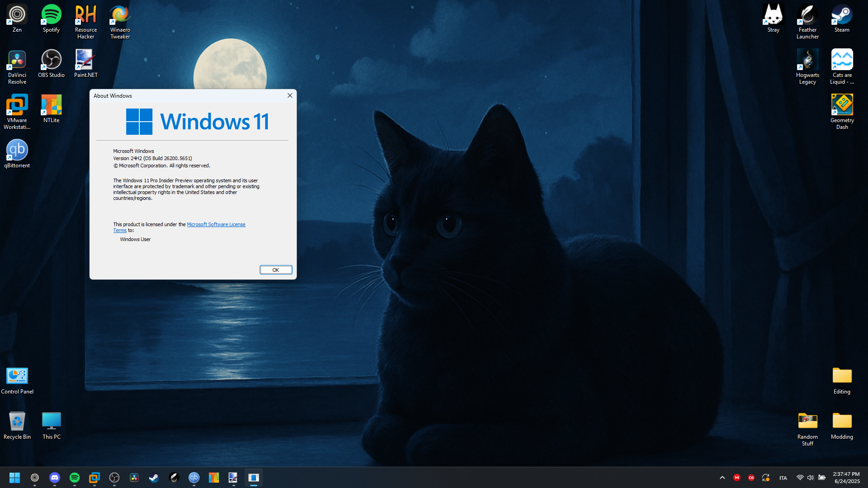
Task: Open NTLite from the taskbar
Action: click(x=214, y=478)
